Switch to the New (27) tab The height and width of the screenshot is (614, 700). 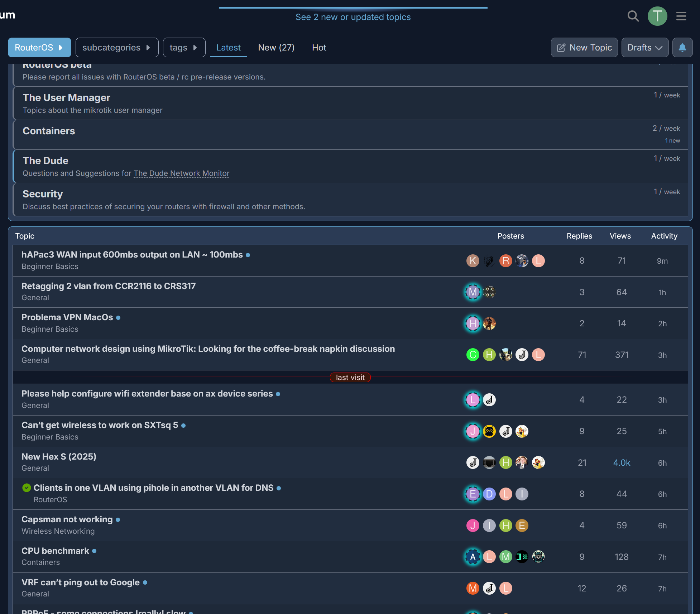pyautogui.click(x=276, y=48)
